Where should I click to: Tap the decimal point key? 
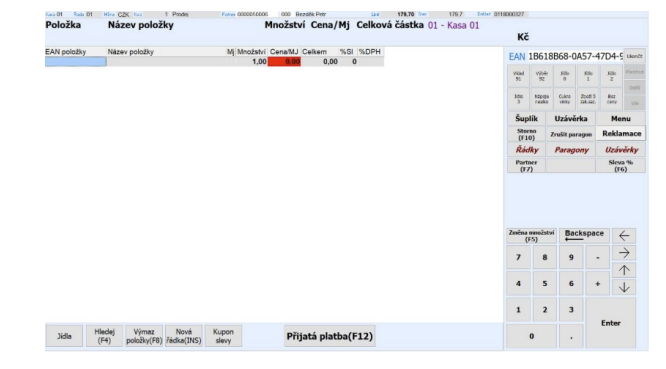(571, 336)
